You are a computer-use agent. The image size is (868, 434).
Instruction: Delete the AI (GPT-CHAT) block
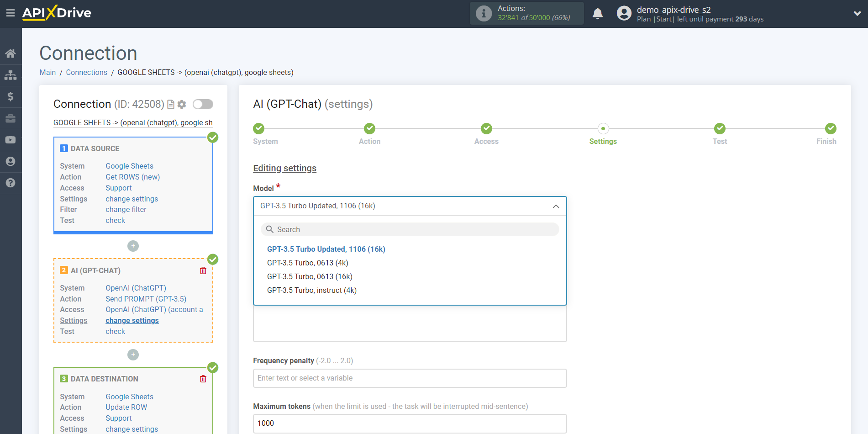pos(203,270)
